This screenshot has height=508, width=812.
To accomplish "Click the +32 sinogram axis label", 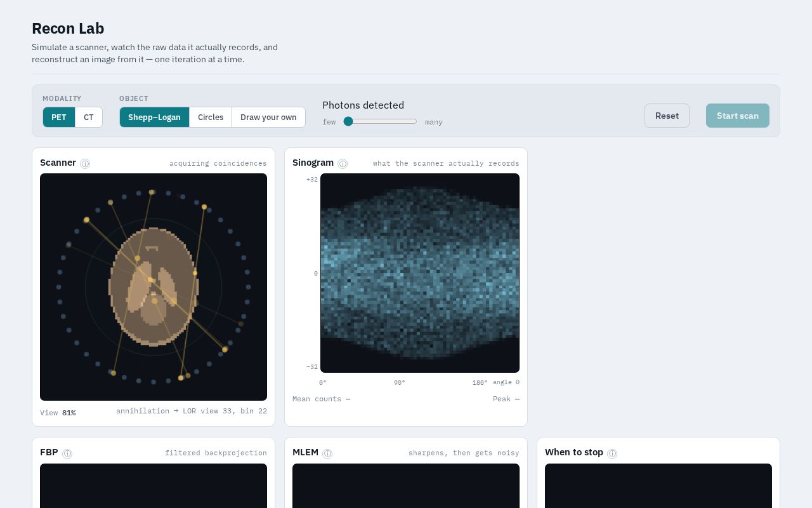I will 312,180.
